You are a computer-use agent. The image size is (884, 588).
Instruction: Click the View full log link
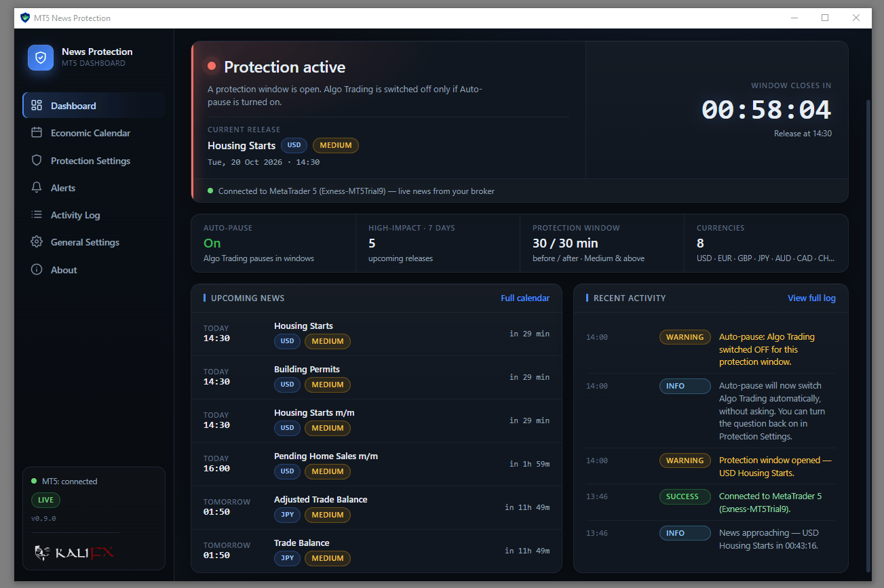coord(811,298)
